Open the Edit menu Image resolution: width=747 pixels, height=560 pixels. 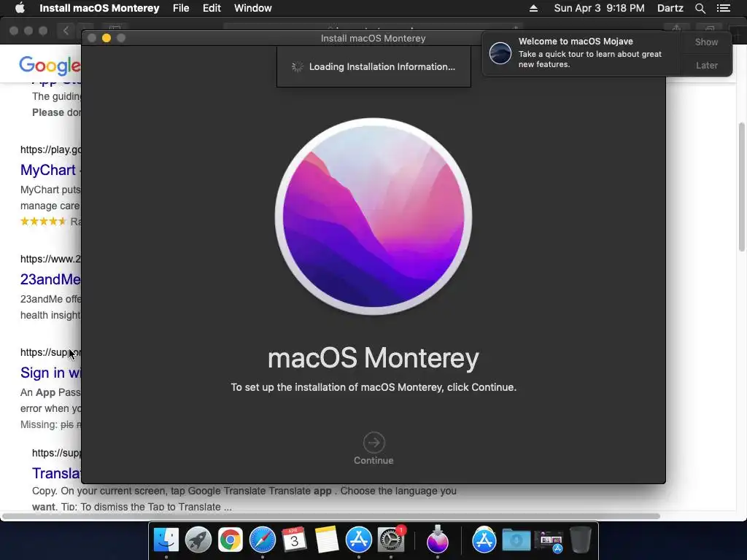212,8
